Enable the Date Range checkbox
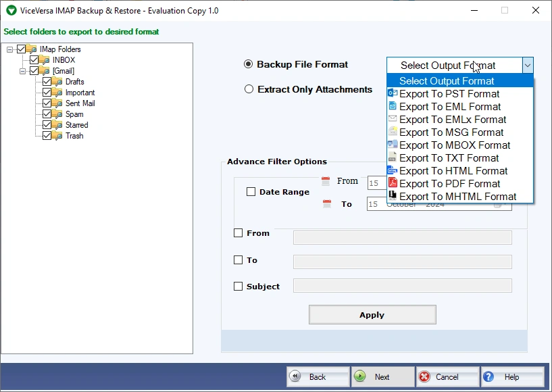This screenshot has width=552, height=392. (251, 191)
